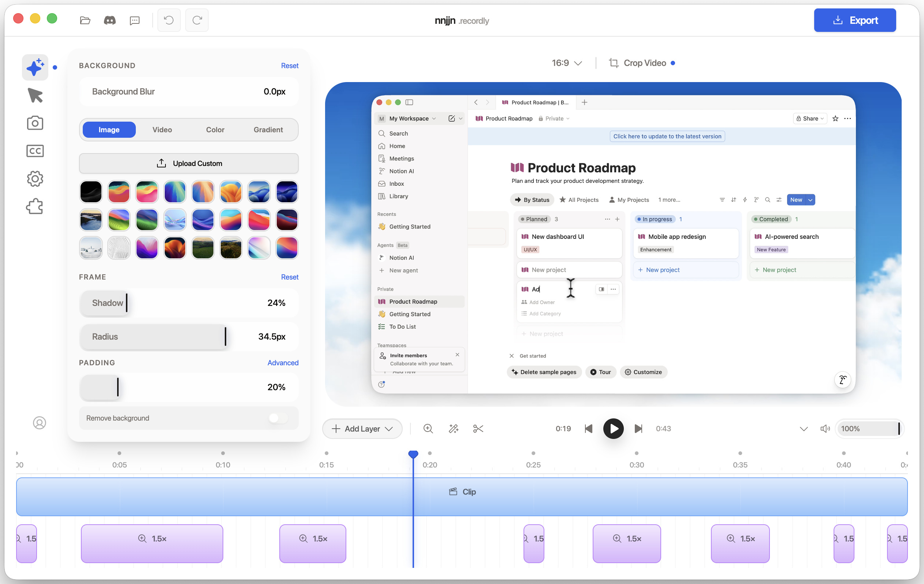The height and width of the screenshot is (584, 924).
Task: Select the snowy clouds wallpaper thumbnail
Action: point(91,248)
